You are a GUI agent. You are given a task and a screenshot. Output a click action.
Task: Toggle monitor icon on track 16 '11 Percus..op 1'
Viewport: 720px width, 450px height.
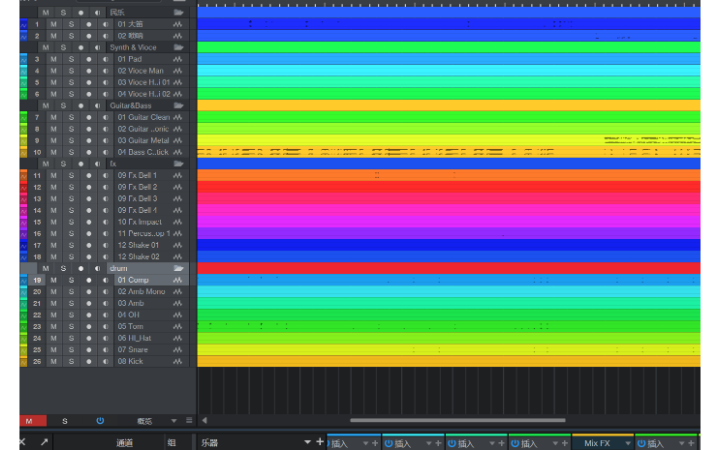point(106,233)
